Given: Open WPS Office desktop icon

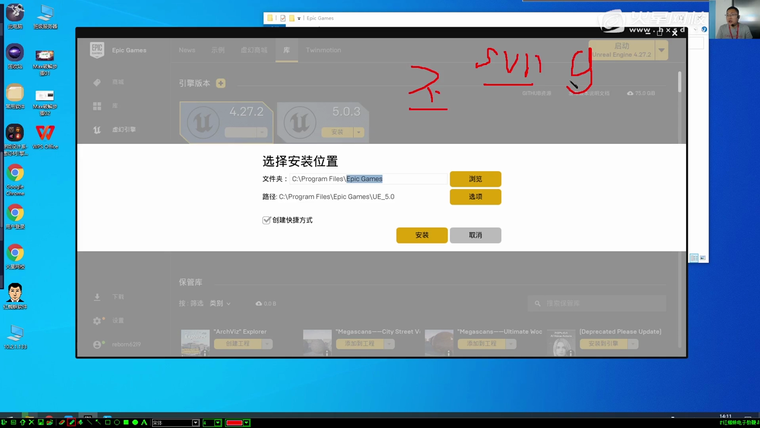Looking at the screenshot, I should [45, 134].
